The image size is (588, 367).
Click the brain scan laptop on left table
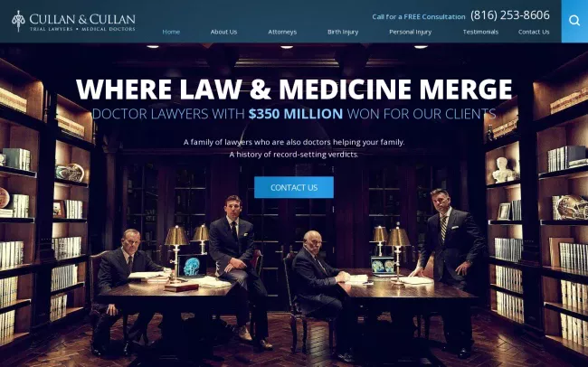click(x=192, y=266)
